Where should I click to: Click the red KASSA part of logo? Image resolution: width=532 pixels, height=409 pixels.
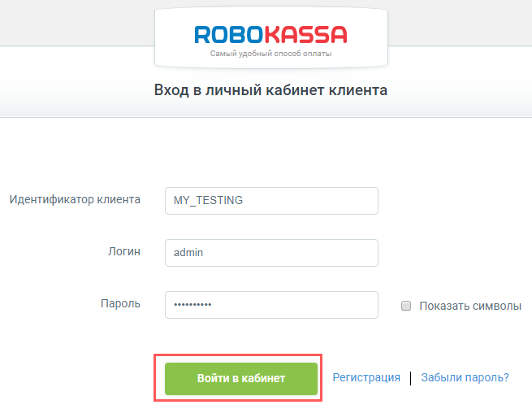305,35
